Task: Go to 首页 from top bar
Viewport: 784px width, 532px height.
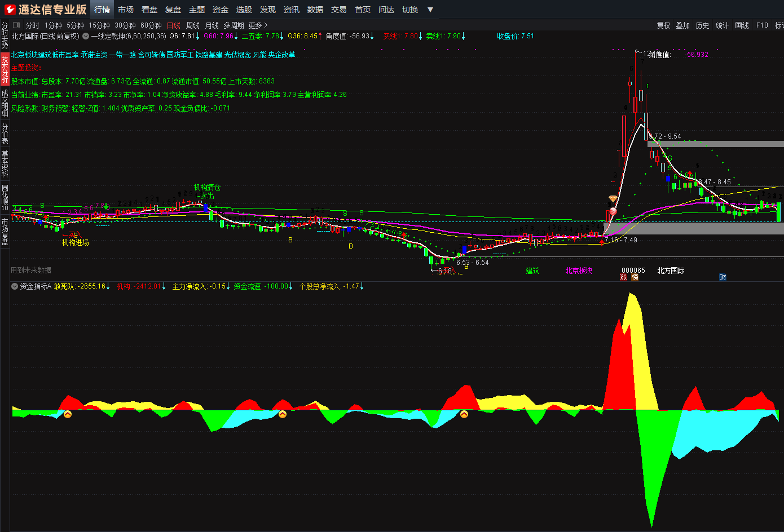Action: pyautogui.click(x=363, y=10)
